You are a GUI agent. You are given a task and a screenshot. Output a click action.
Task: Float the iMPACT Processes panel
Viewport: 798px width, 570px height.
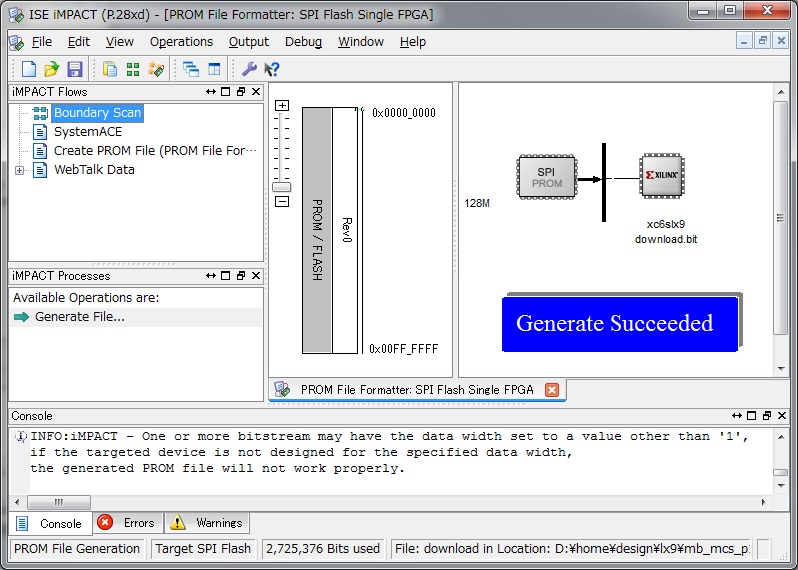[241, 275]
